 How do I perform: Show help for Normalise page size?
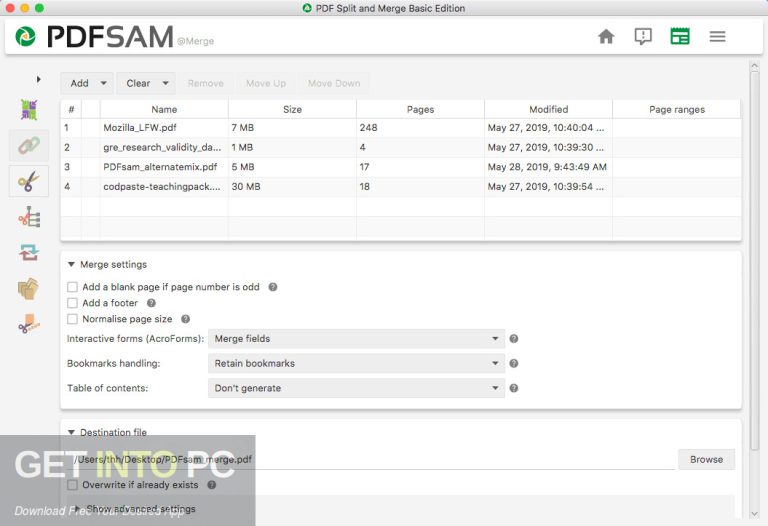[185, 319]
